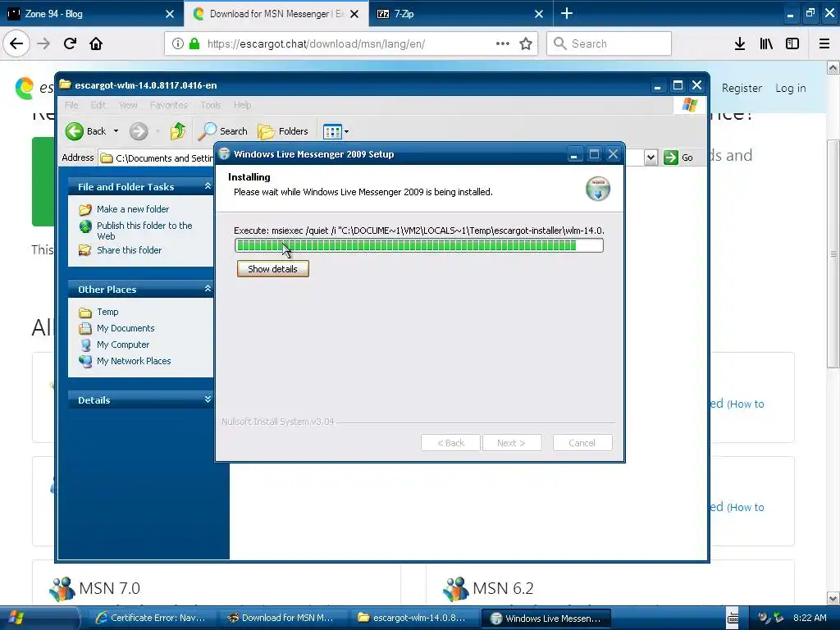
Task: Go back in Firefox with the back arrow
Action: coord(16,43)
